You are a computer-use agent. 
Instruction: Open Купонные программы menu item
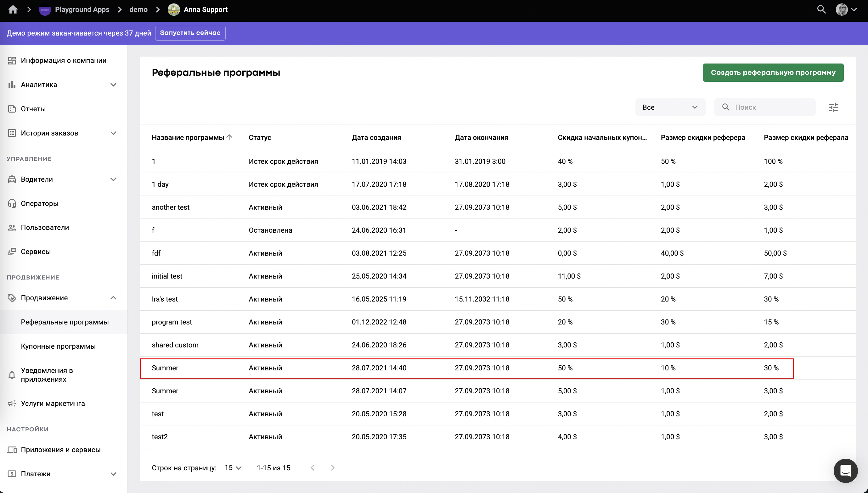pyautogui.click(x=58, y=346)
